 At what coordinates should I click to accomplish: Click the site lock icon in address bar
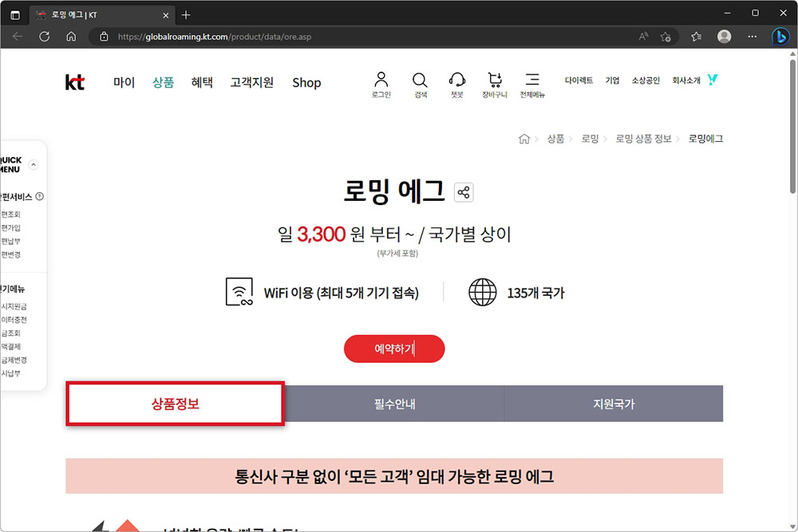[104, 37]
